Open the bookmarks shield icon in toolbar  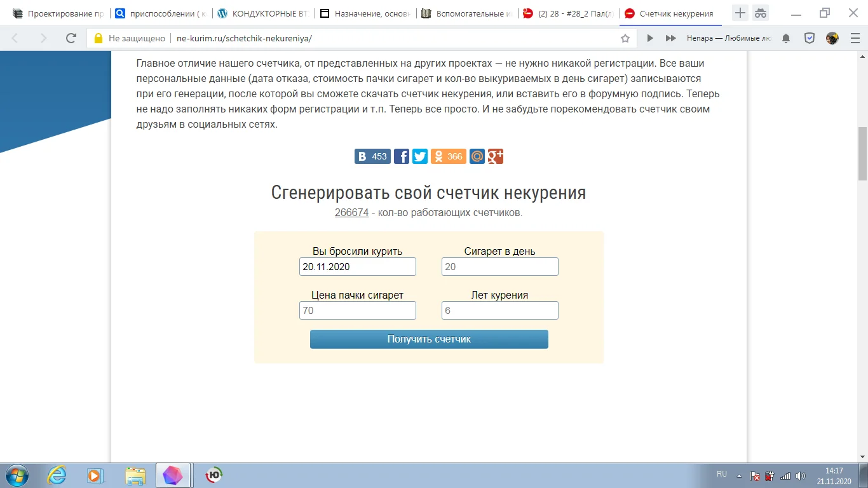click(x=809, y=37)
